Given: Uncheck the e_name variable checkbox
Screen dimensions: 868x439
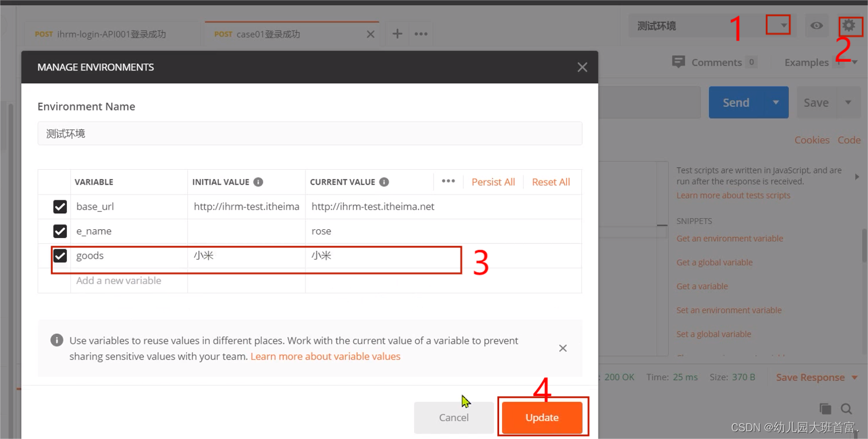Looking at the screenshot, I should 60,232.
